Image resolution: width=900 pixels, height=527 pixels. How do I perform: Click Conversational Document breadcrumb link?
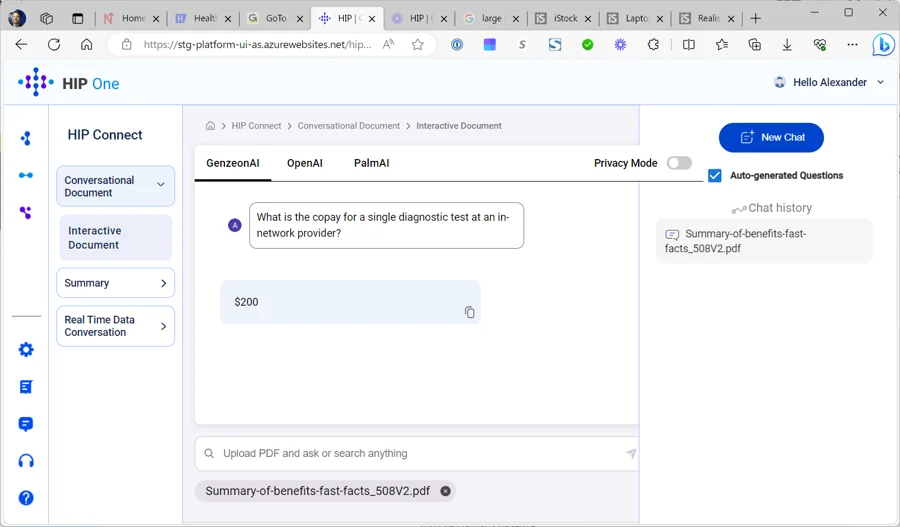(x=348, y=126)
